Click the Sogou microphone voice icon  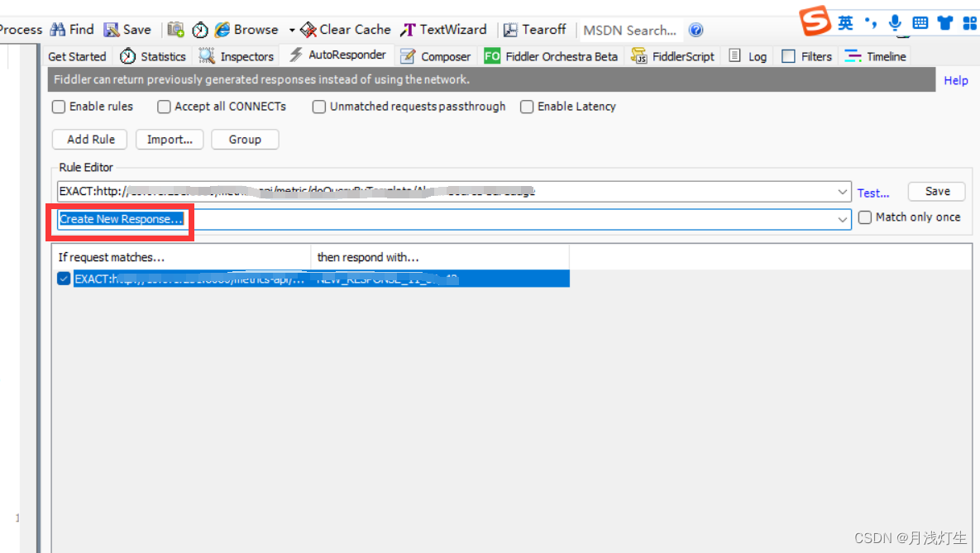click(x=895, y=23)
